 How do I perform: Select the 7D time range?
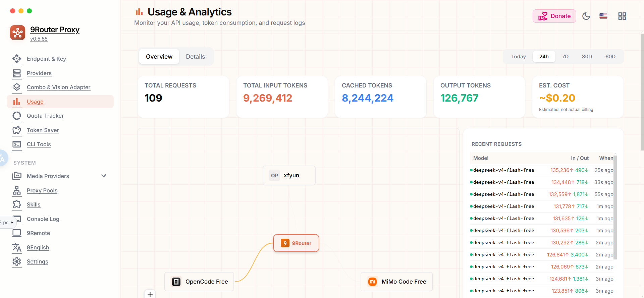pos(565,57)
